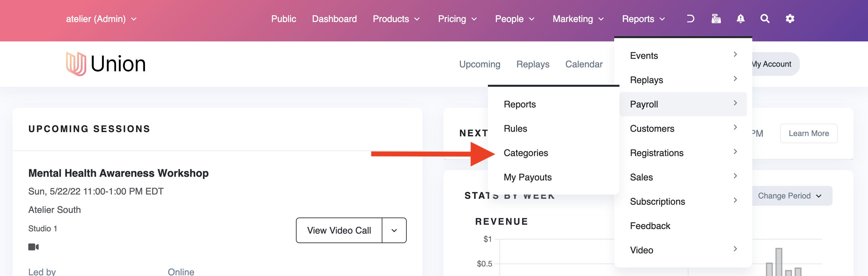868x276 pixels.
Task: Expand the Products menu
Action: (x=396, y=19)
